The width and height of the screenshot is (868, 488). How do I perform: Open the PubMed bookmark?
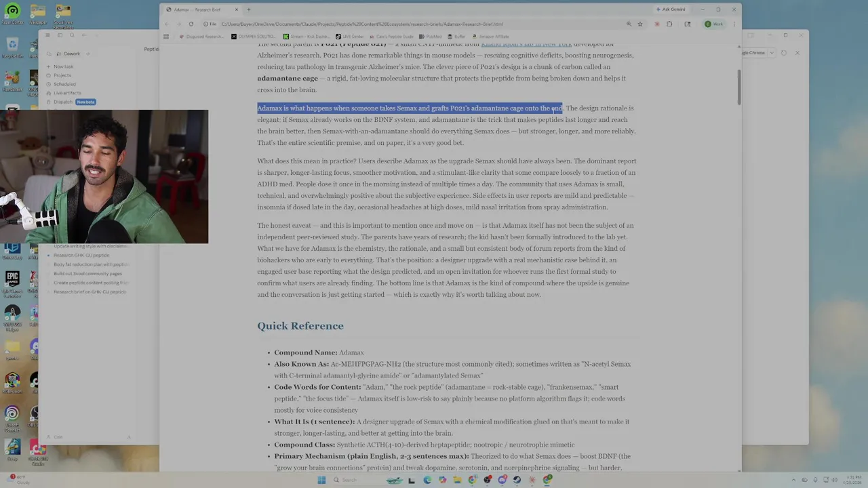tap(431, 37)
